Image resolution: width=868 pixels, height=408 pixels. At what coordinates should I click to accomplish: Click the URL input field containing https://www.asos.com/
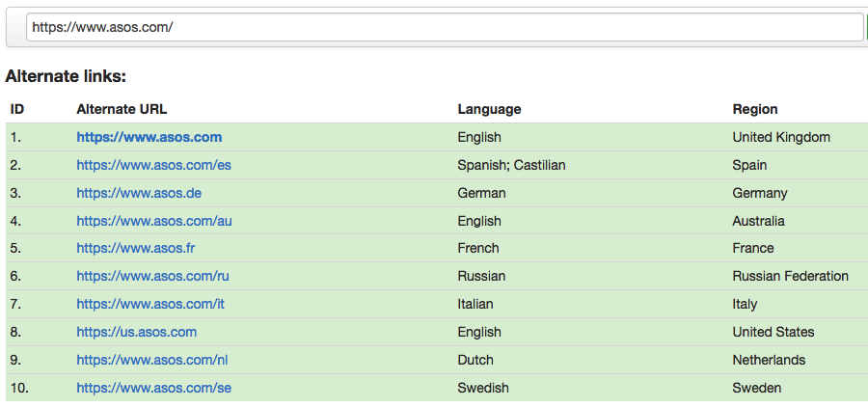[445, 27]
